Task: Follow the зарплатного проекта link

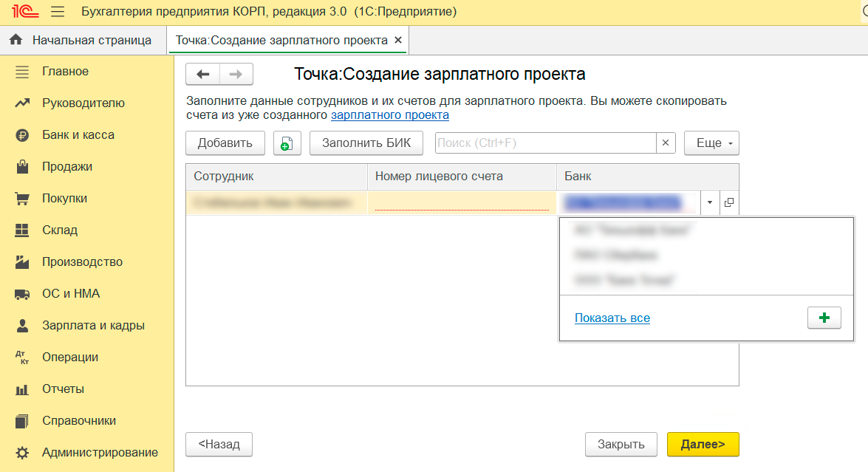Action: point(389,115)
